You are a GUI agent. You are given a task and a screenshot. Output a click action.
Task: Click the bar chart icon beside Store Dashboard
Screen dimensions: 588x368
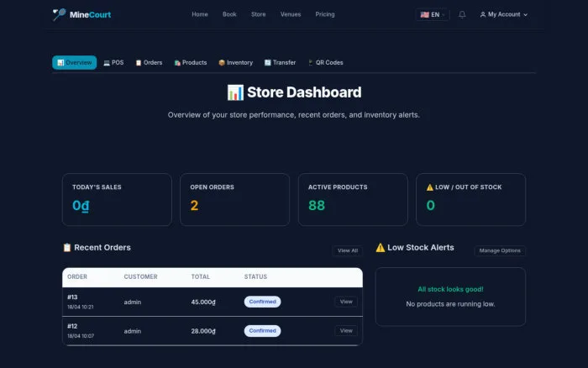click(x=235, y=92)
